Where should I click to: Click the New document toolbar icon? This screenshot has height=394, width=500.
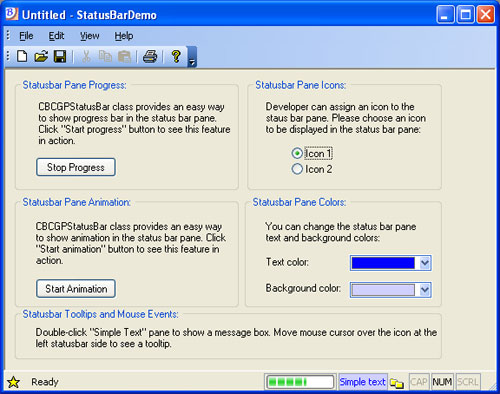tap(22, 56)
